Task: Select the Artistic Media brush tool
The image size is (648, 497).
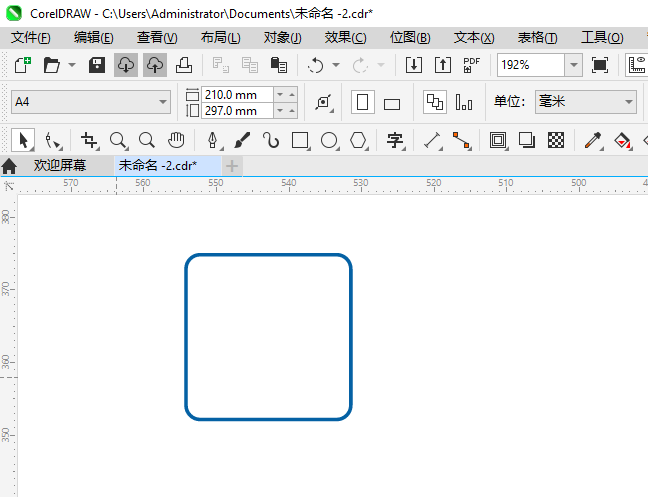Action: coord(242,140)
